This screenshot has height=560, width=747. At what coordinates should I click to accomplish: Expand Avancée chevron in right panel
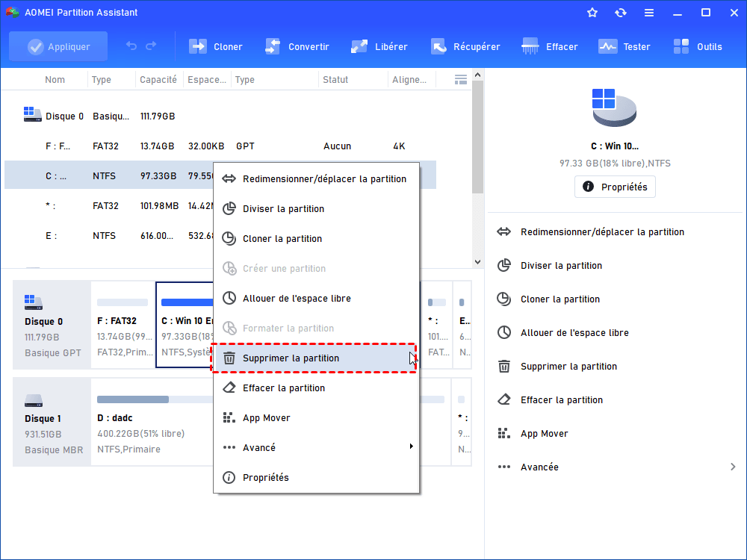click(733, 467)
